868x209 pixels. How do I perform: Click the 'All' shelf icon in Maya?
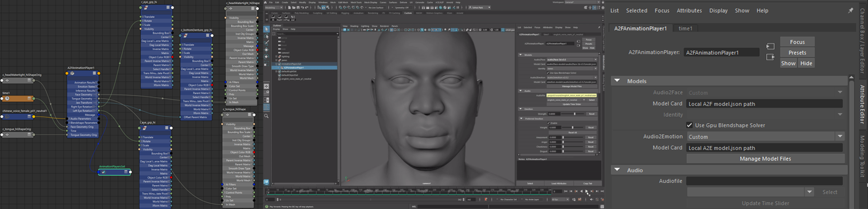[x=273, y=18]
